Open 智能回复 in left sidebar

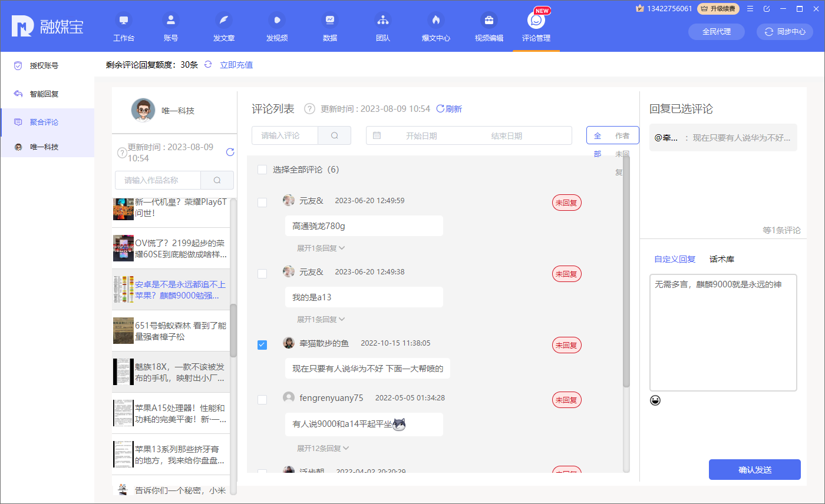[x=47, y=94]
